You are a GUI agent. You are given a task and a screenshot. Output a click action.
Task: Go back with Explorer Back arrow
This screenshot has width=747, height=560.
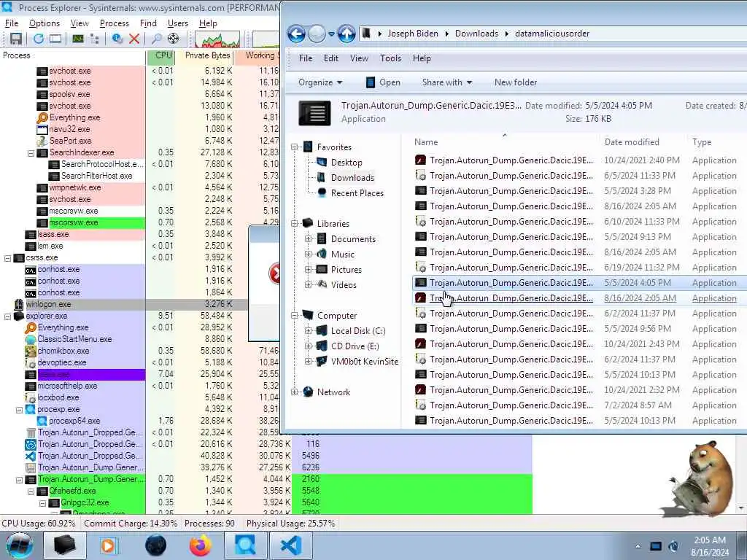pos(296,34)
